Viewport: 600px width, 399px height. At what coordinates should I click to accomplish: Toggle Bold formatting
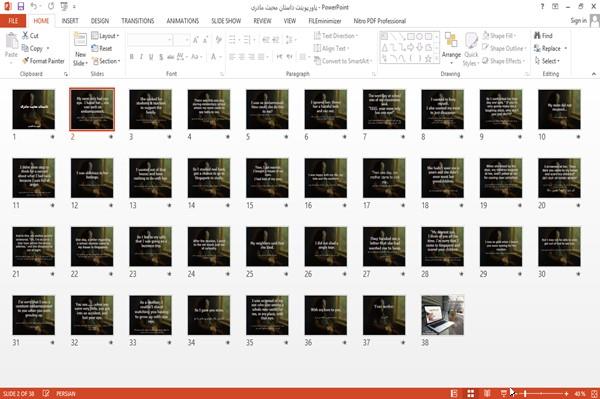(x=132, y=57)
